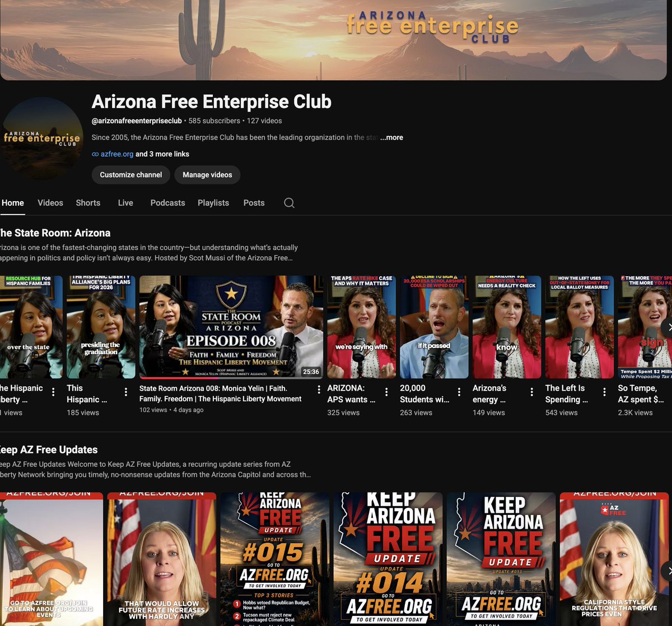Open 'Keep AZ Free Updates' section title

click(x=49, y=449)
